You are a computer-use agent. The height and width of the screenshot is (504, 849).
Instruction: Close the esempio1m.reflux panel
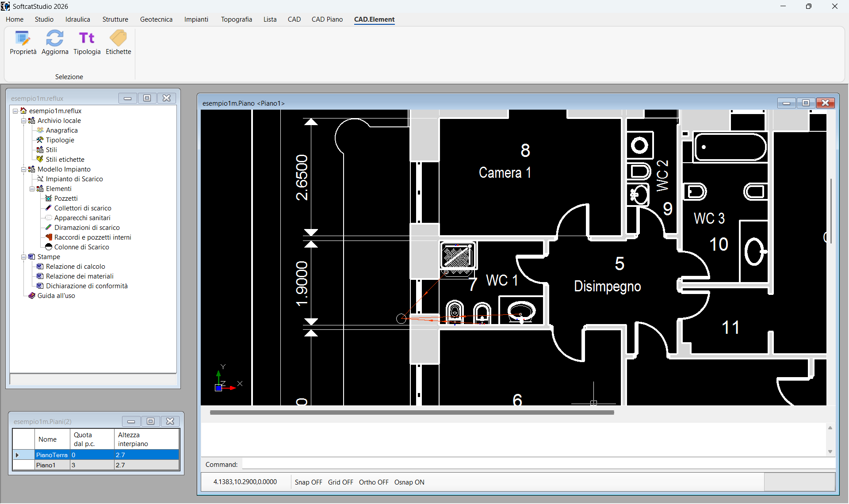pos(167,98)
